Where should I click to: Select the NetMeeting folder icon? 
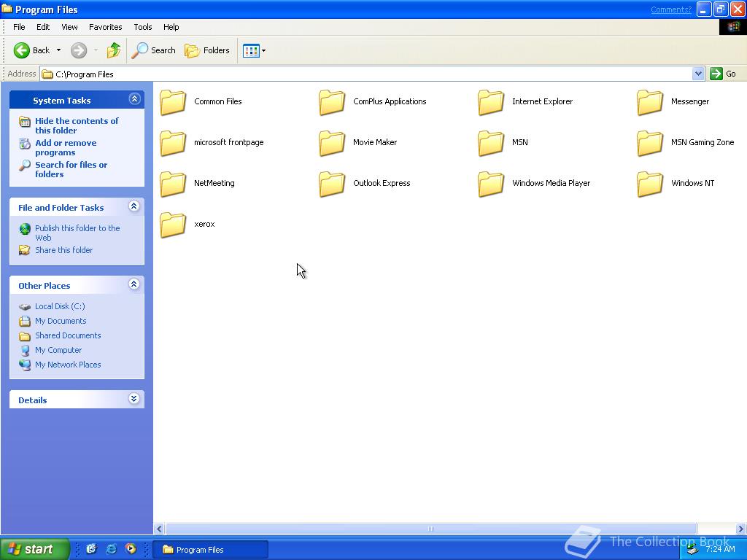click(x=172, y=184)
